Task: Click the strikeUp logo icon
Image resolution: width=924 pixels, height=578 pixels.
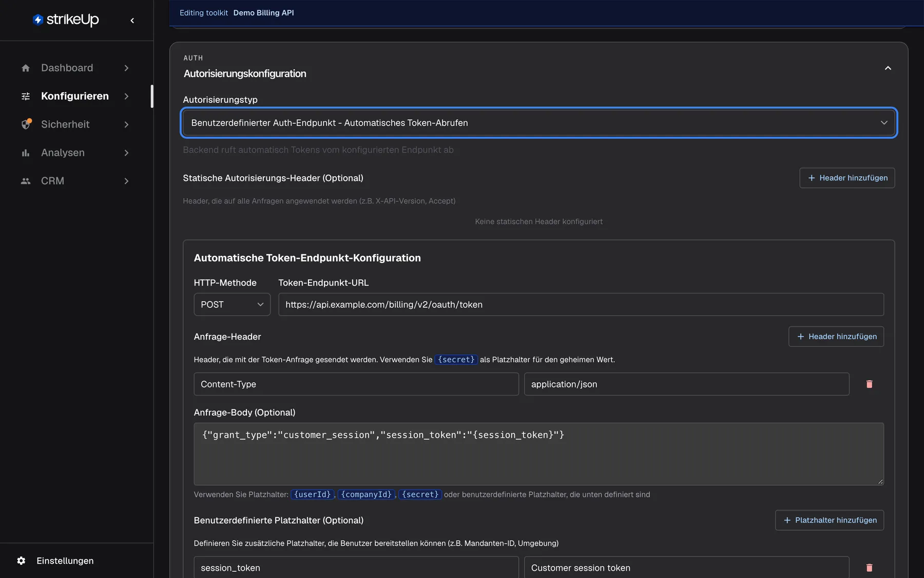Action: 37,20
